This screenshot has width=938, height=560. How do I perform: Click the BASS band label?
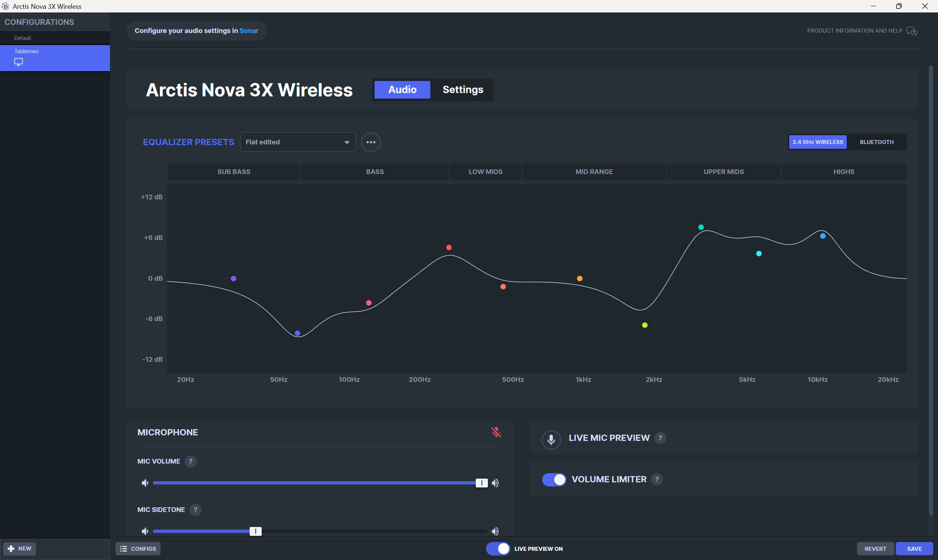click(x=375, y=172)
